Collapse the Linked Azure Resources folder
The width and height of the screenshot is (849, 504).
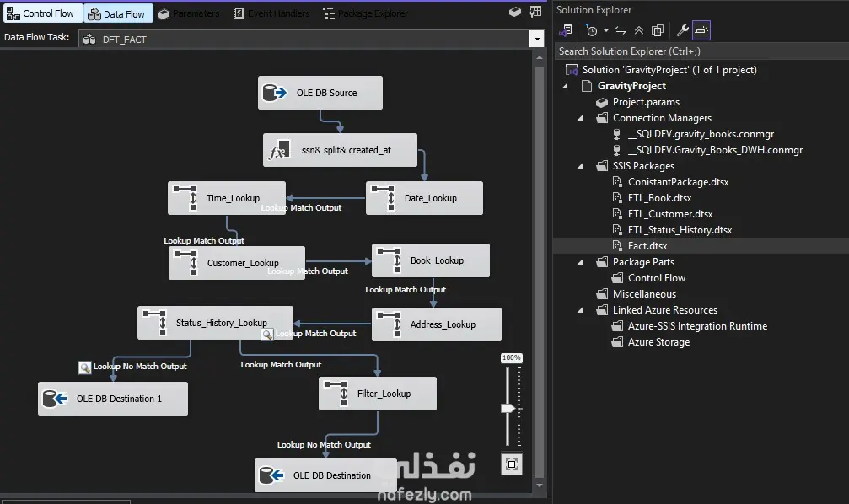[580, 310]
